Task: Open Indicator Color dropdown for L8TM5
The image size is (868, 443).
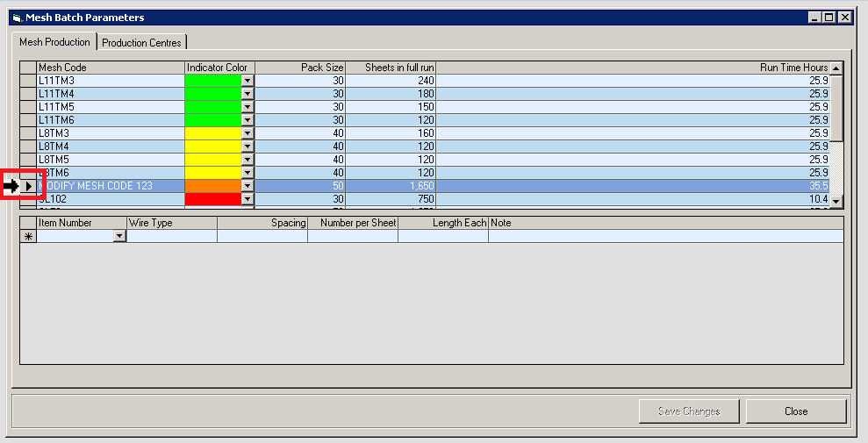Action: click(x=247, y=160)
